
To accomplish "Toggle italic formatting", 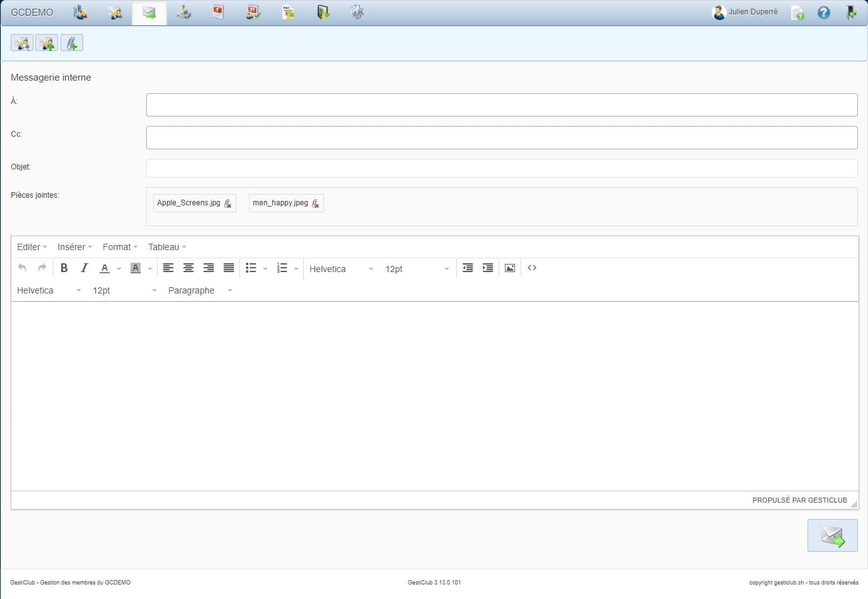I will coord(84,268).
